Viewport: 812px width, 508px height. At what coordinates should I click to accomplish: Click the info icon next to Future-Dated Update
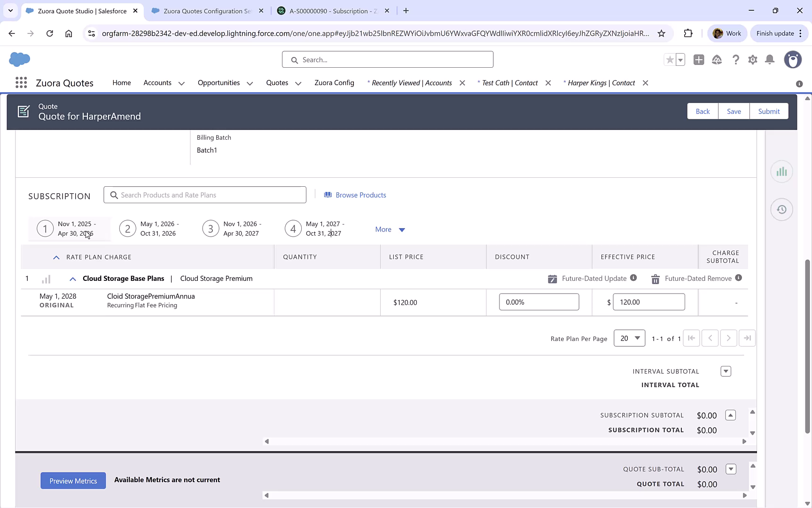(x=633, y=278)
